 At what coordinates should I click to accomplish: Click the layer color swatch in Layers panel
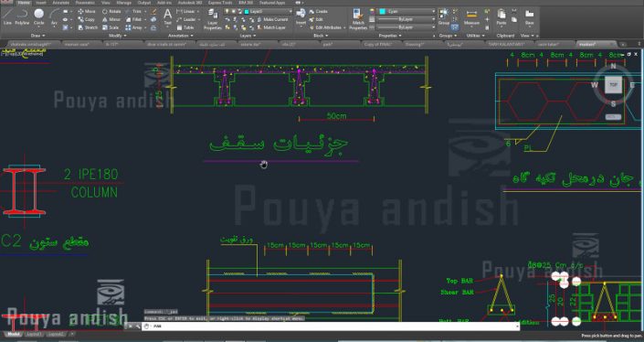click(247, 12)
